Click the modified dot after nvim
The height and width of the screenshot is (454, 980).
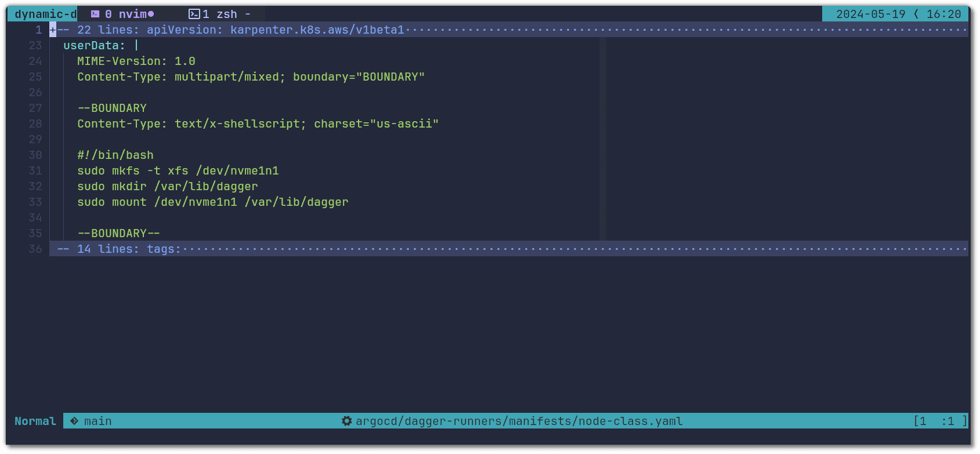pyautogui.click(x=151, y=14)
